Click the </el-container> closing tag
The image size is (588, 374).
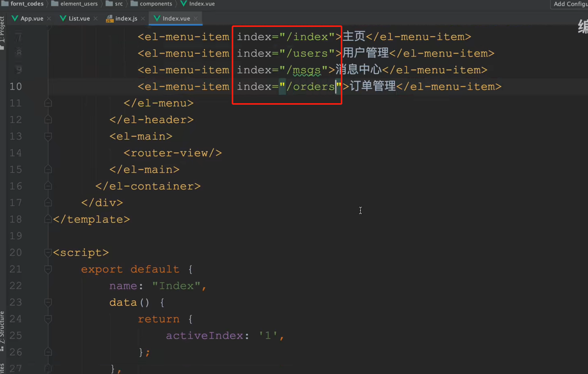click(x=148, y=186)
